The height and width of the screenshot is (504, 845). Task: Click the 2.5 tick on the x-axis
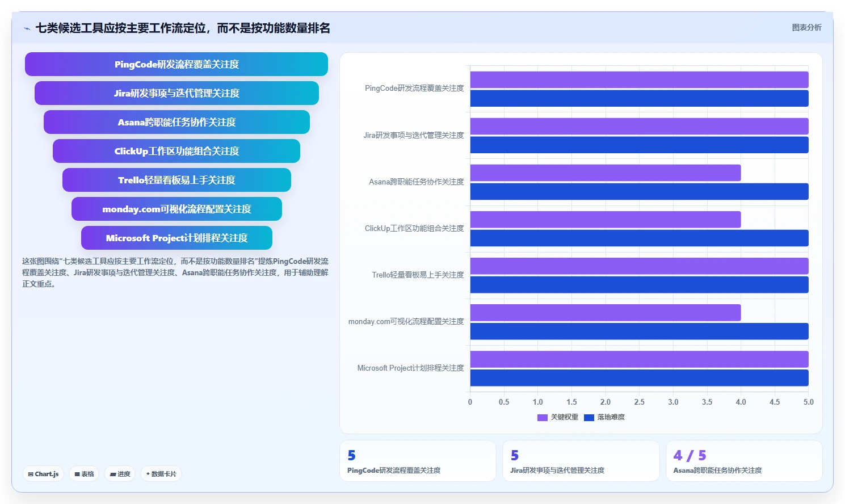[x=639, y=402]
